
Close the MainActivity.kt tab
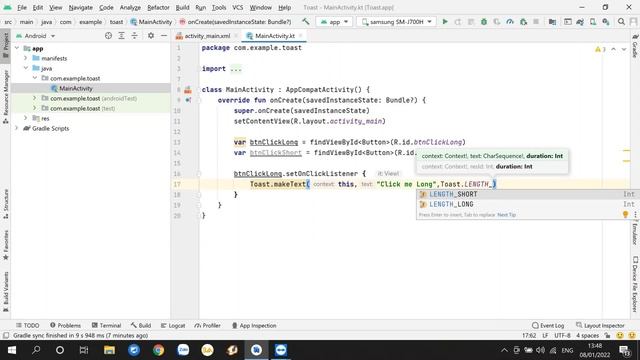(300, 36)
